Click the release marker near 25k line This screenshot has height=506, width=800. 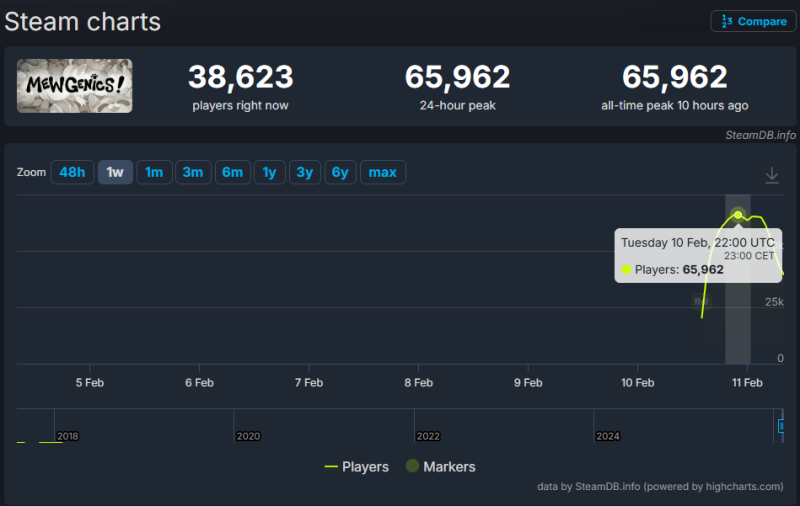click(702, 301)
